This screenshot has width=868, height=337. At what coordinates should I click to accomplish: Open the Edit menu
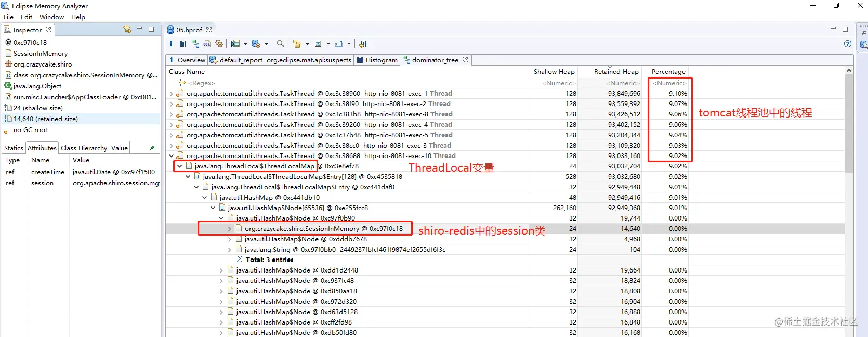point(27,17)
